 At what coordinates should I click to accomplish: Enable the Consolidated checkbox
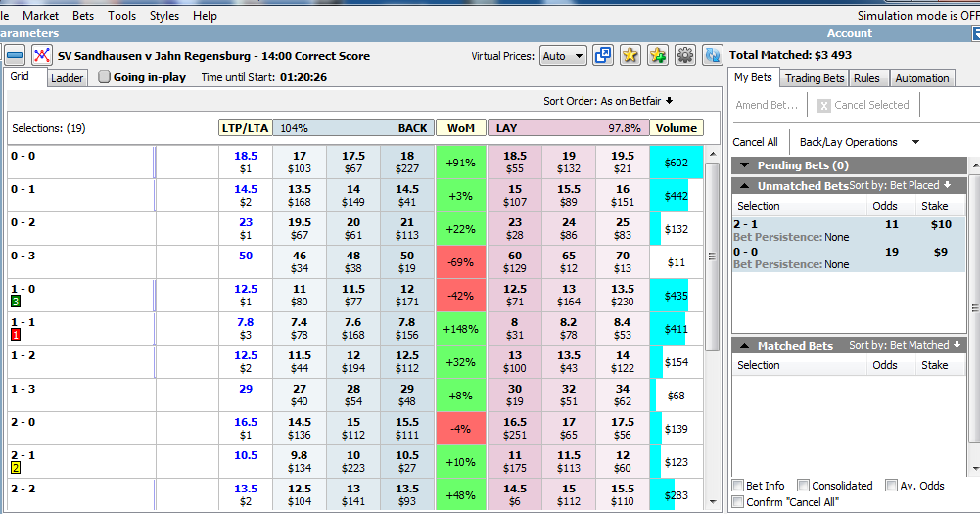tap(804, 486)
